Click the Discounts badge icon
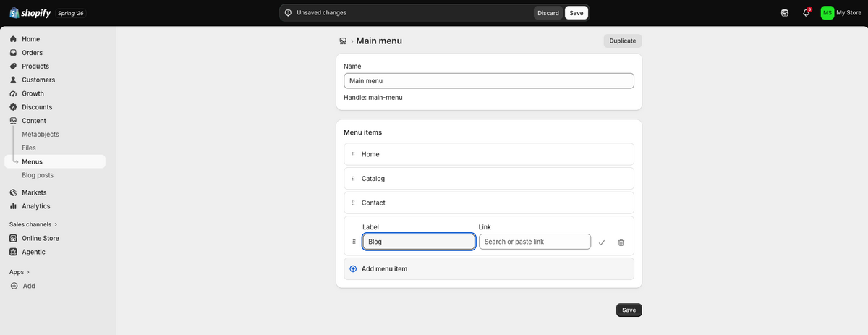868x335 pixels. pos(13,107)
